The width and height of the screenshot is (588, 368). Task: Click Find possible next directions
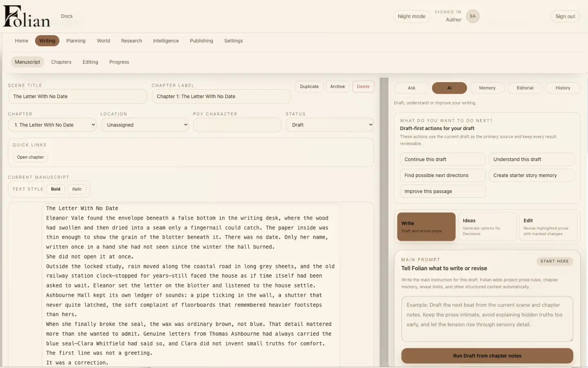pyautogui.click(x=443, y=175)
